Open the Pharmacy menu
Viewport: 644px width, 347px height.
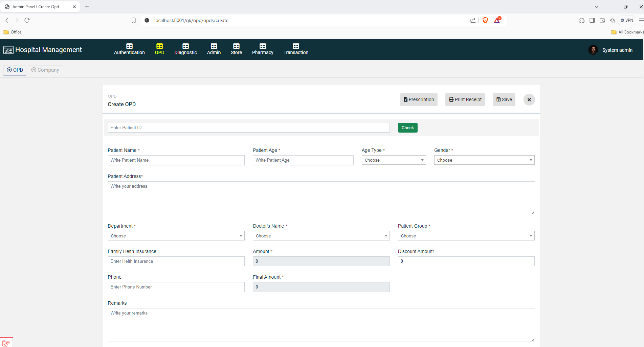click(x=263, y=49)
